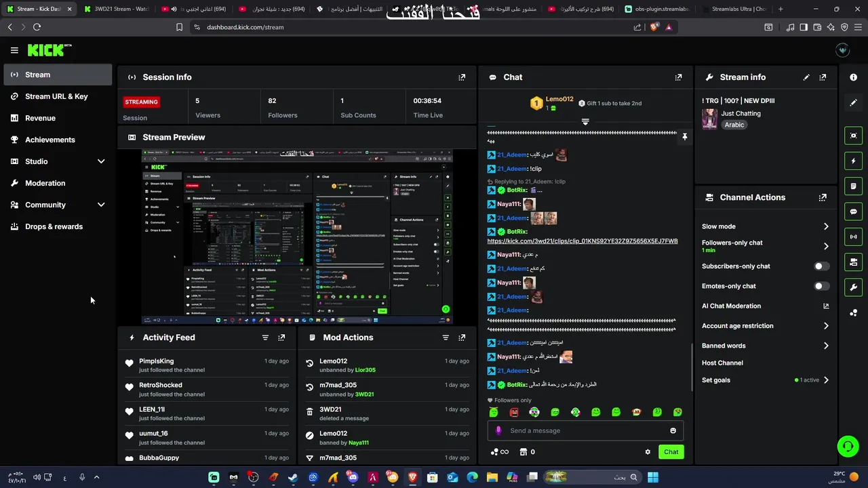
Task: Click the Send a message field
Action: tap(585, 430)
